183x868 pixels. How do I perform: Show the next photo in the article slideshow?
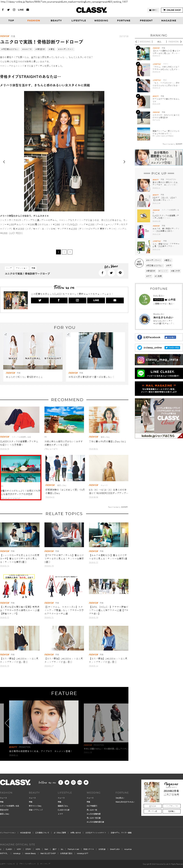(124, 162)
